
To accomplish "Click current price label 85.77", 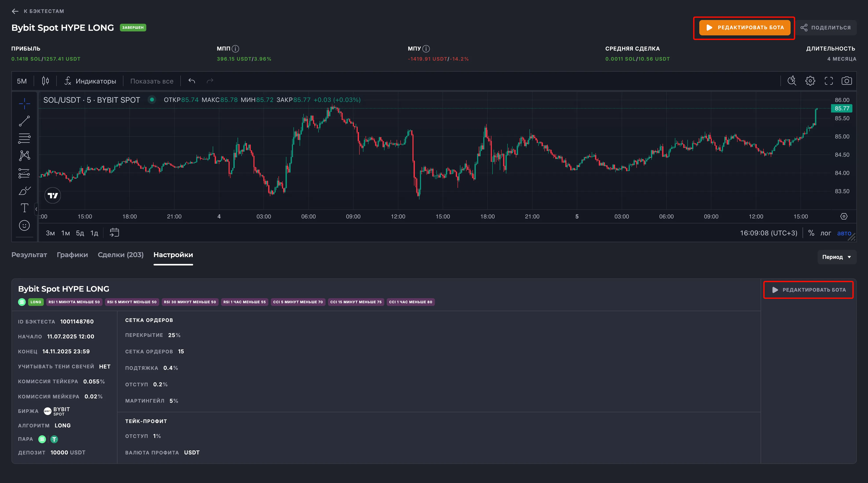I will (842, 108).
